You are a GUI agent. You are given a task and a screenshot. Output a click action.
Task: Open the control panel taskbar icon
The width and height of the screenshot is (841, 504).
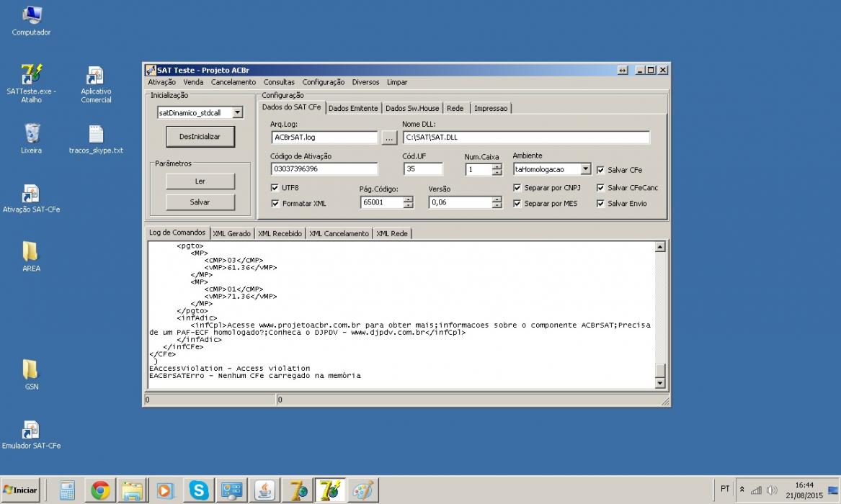pyautogui.click(x=232, y=490)
